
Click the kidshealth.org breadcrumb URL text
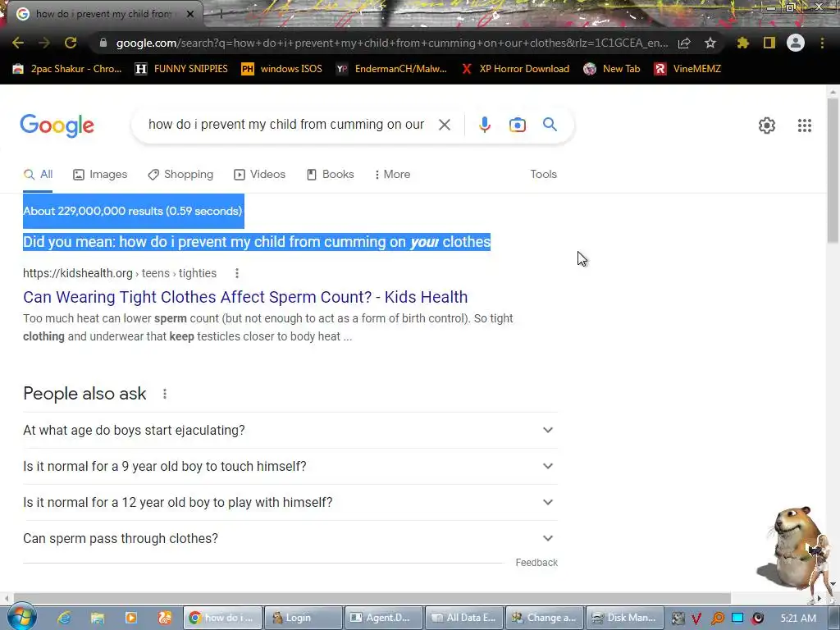click(120, 273)
